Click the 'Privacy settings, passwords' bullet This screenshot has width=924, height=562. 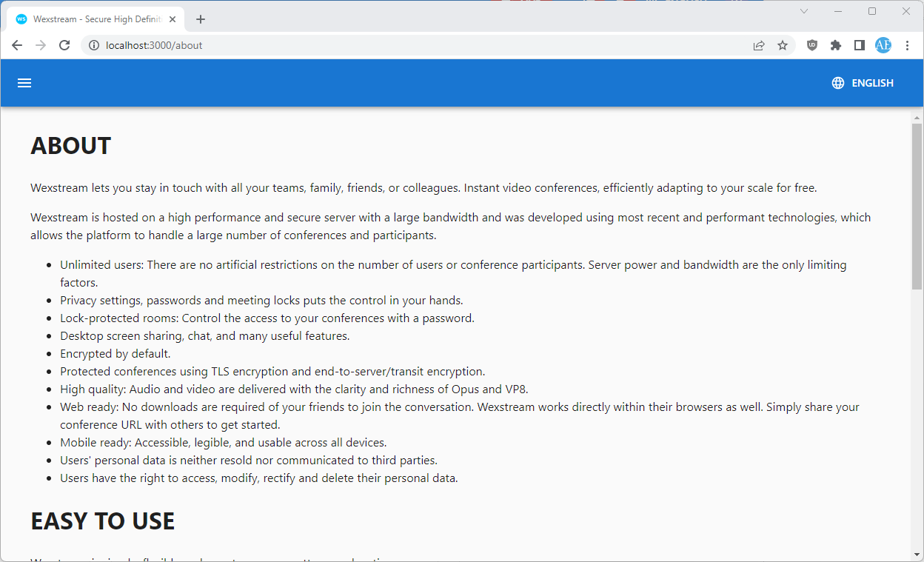(x=261, y=301)
